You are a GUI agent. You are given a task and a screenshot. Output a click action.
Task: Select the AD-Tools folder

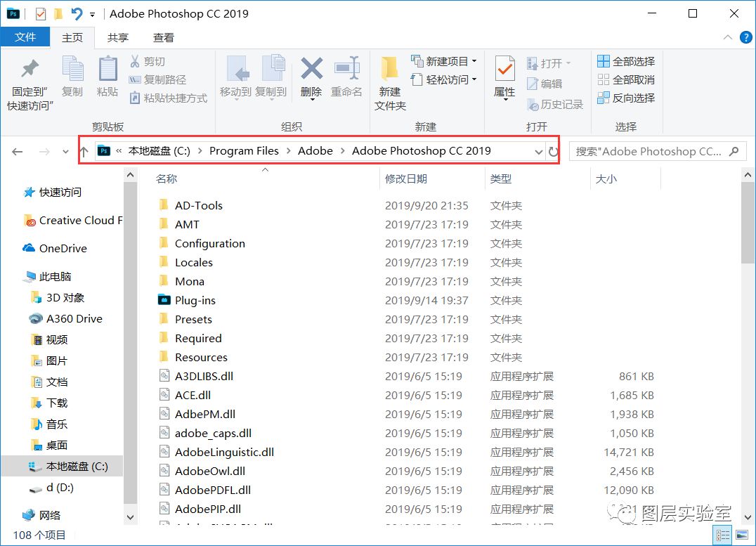tap(198, 205)
